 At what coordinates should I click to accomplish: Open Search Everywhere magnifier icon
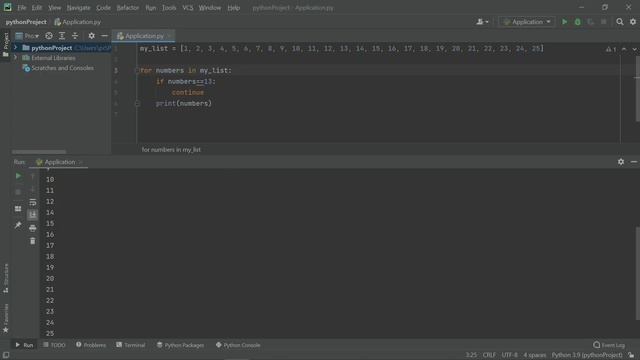click(620, 22)
